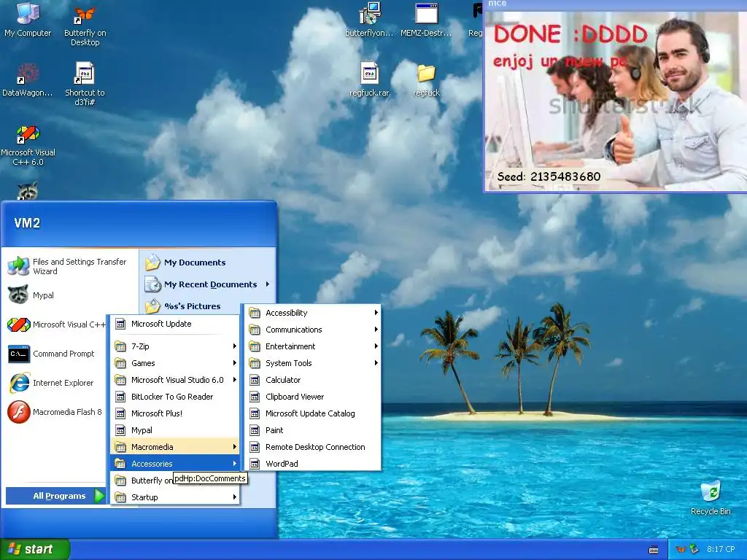Open BitLocker To Go Reader

[175, 397]
